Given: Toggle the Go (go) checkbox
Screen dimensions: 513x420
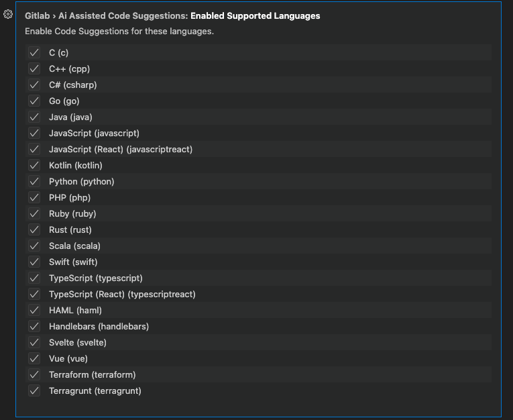Looking at the screenshot, I should tap(34, 101).
